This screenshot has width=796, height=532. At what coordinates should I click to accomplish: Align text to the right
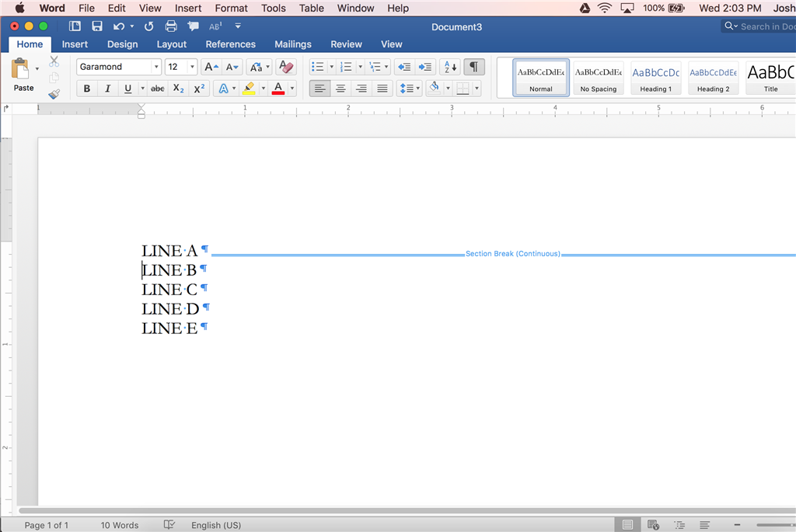click(361, 89)
